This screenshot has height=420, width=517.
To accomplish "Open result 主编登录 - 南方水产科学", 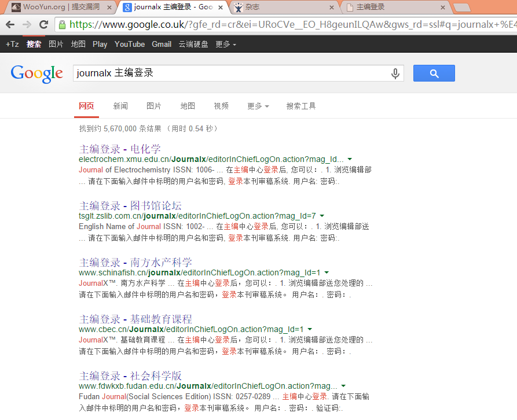I will click(x=135, y=262).
